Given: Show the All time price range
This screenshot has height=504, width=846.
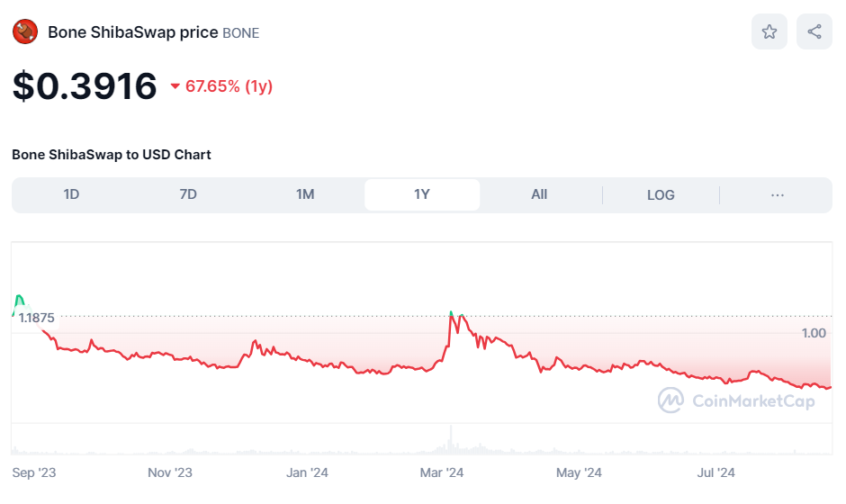Looking at the screenshot, I should [539, 194].
